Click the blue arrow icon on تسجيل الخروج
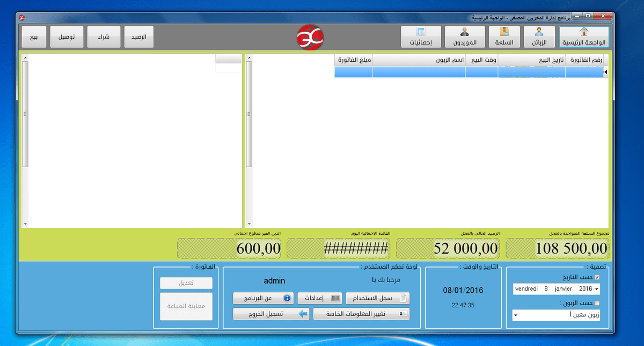This screenshot has width=644, height=346. [303, 314]
